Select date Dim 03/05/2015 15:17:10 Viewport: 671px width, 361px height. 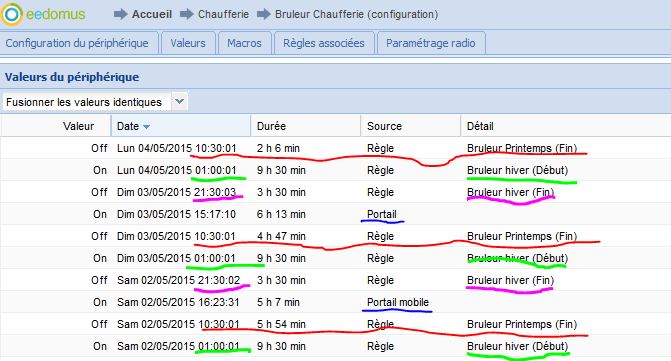click(176, 214)
